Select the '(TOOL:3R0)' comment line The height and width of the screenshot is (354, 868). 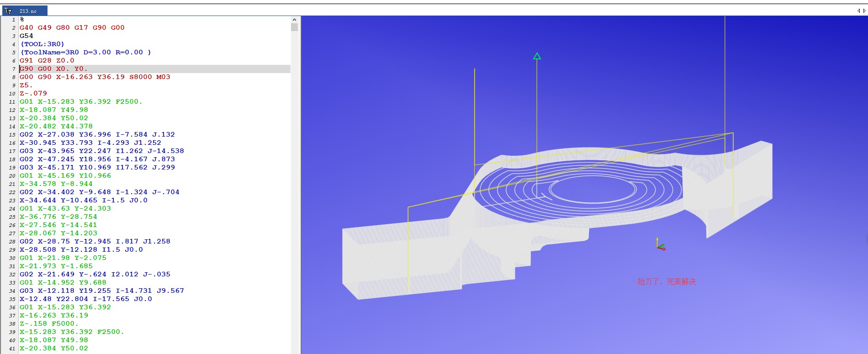pos(42,44)
